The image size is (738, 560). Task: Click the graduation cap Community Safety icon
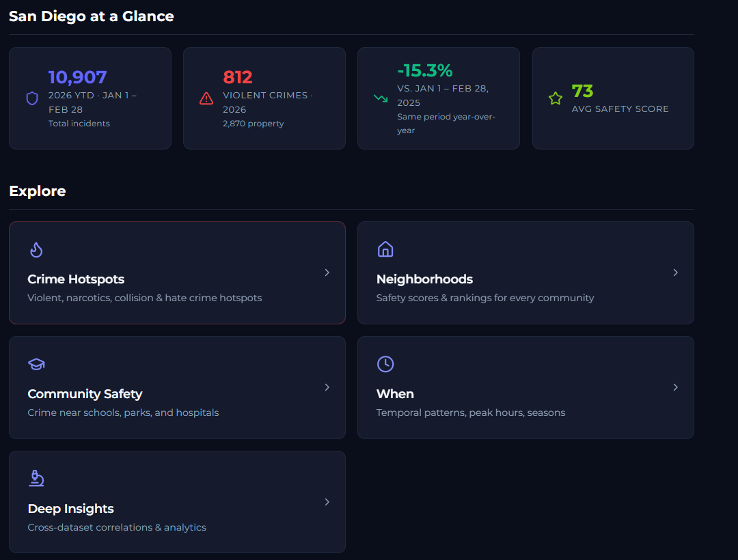[36, 364]
